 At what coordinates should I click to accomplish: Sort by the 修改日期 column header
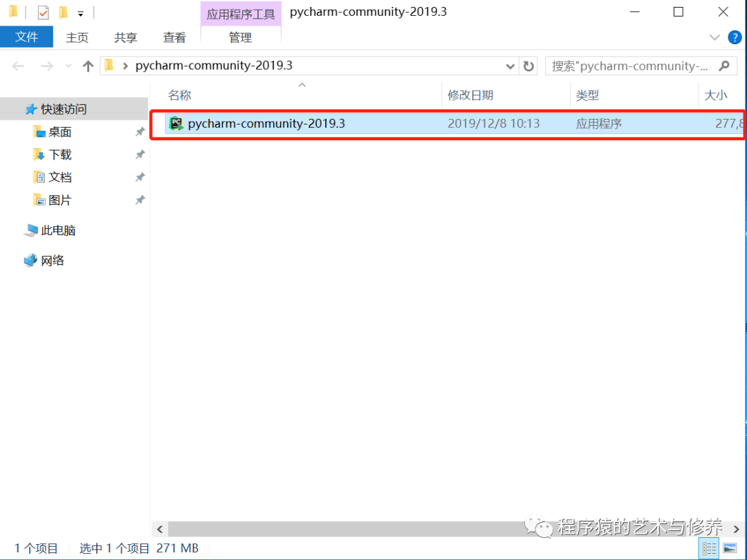coord(470,95)
